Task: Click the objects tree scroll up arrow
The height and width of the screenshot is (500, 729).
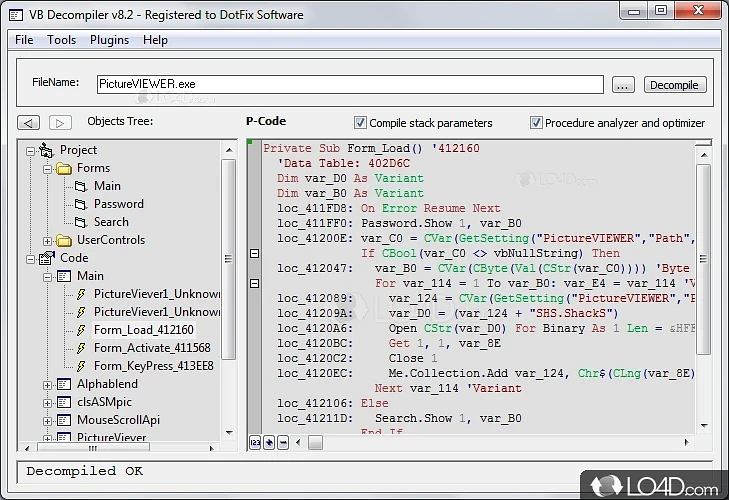Action: point(229,150)
